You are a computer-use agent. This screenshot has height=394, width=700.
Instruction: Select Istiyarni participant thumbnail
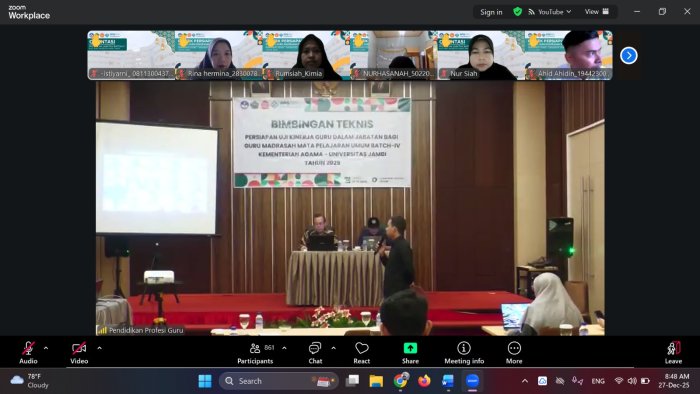(131, 55)
